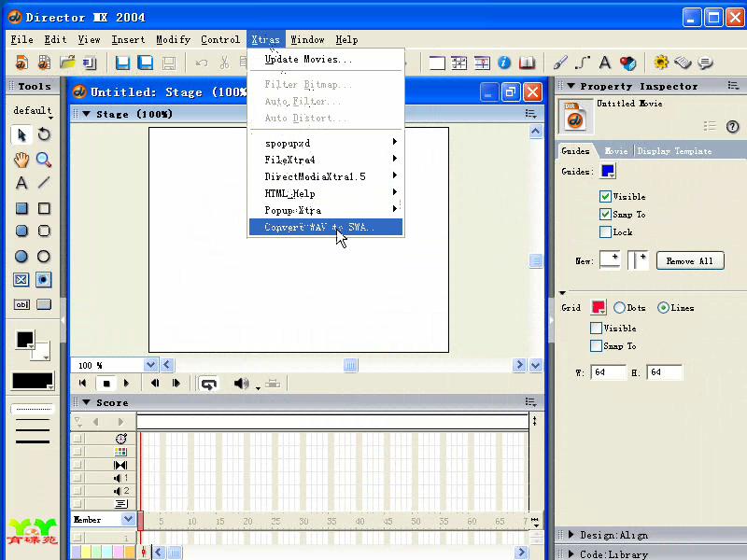
Task: Open the Guides blue color swatch
Action: 609,171
